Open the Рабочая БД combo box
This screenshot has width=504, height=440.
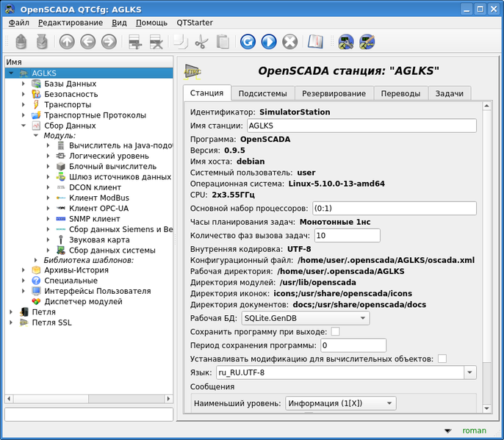click(x=306, y=318)
